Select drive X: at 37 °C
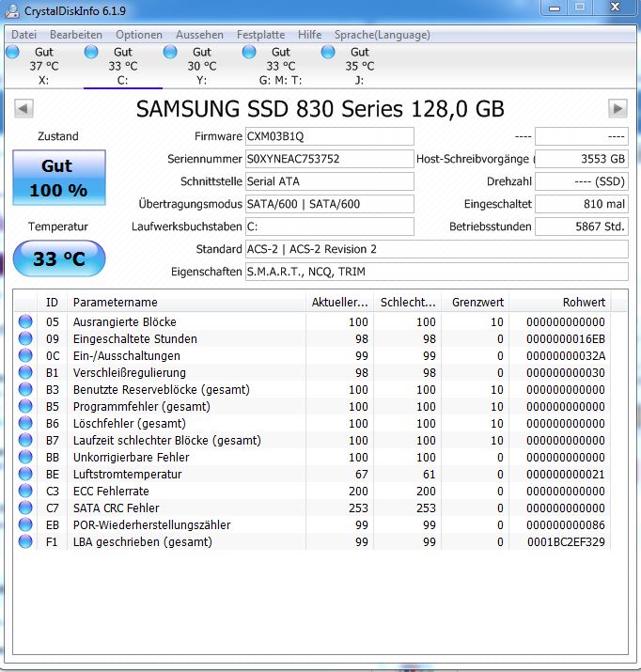Screen dimensions: 641x672 click(43, 66)
